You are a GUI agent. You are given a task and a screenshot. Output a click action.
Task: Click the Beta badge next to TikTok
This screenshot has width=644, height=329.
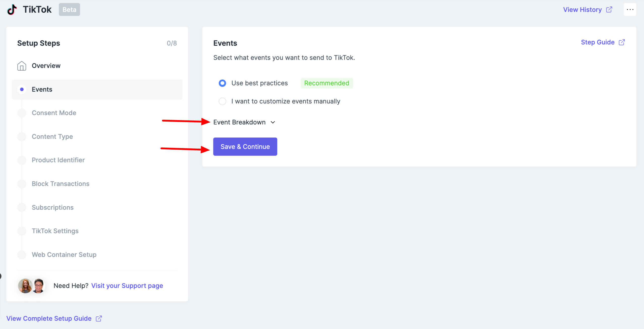[x=69, y=10]
